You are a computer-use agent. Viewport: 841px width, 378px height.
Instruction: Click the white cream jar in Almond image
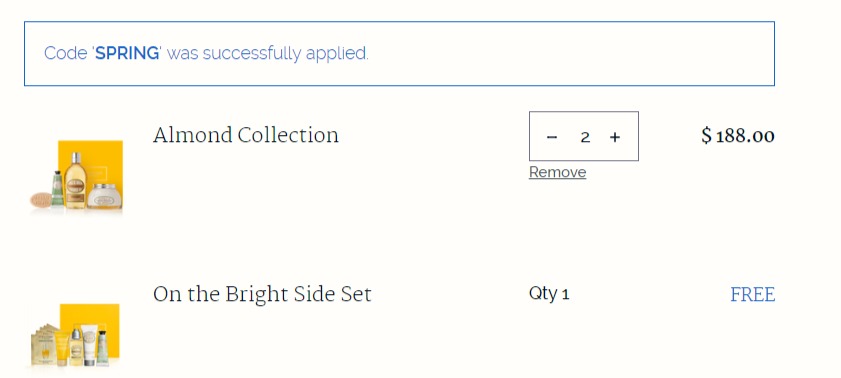[104, 196]
